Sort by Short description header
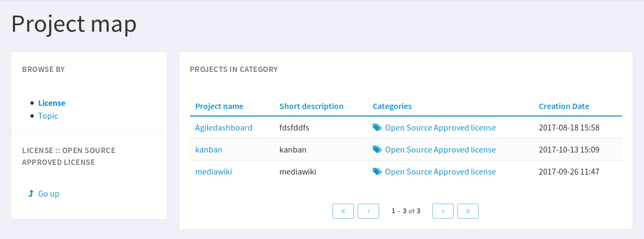Screen dimensions: 644x239 click(x=311, y=106)
